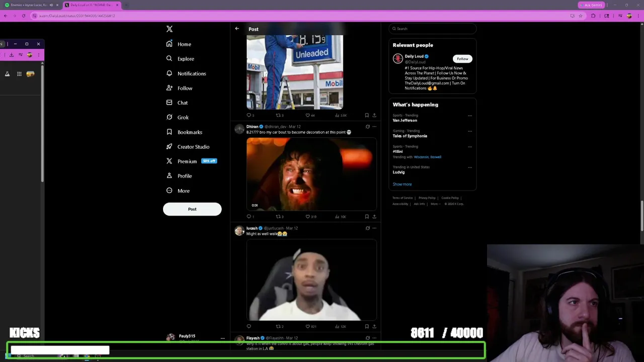Reload the page in Chrome
644x362 pixels.
[23, 16]
